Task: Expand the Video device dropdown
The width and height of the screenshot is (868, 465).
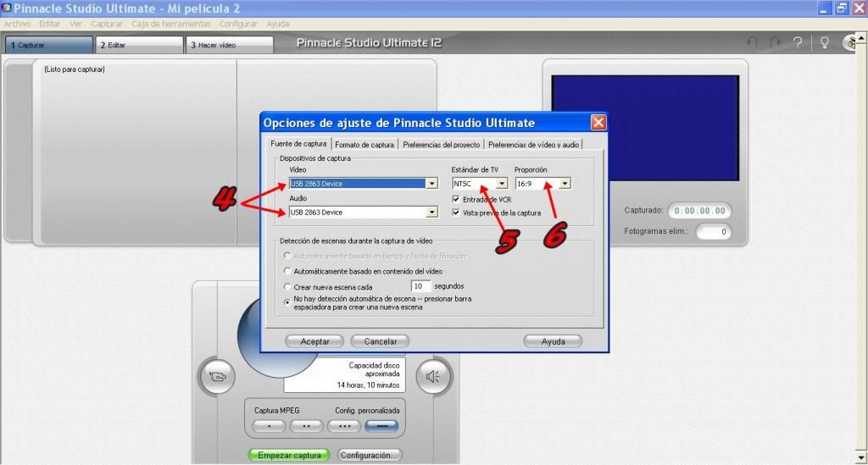Action: coord(431,184)
